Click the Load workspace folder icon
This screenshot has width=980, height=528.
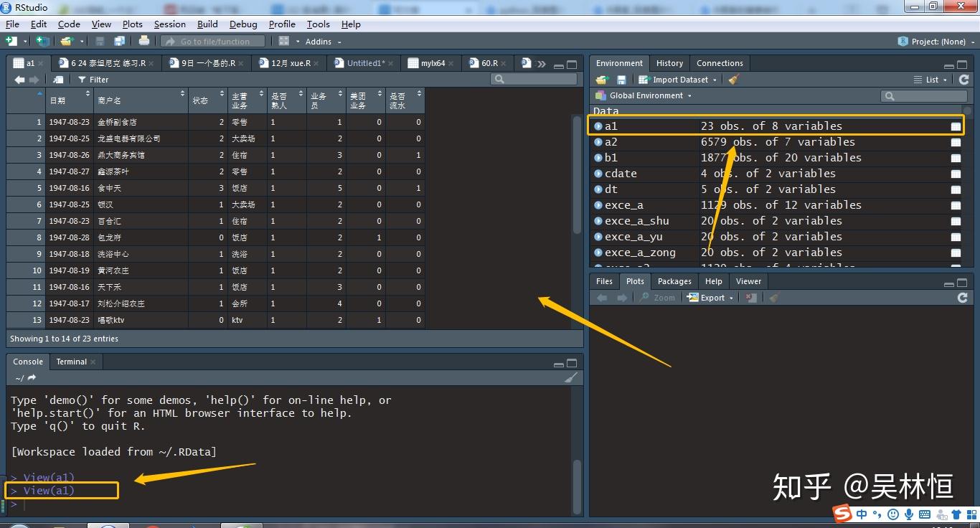(x=603, y=80)
